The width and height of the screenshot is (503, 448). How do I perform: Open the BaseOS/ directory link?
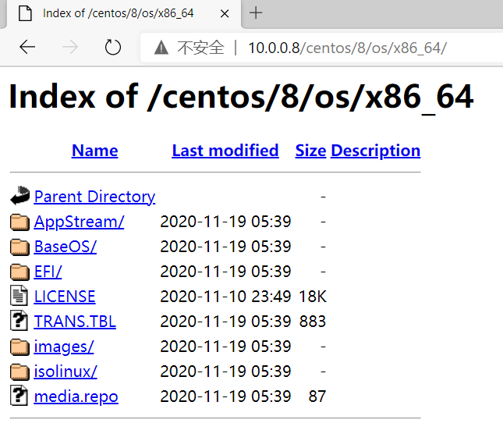pos(66,247)
